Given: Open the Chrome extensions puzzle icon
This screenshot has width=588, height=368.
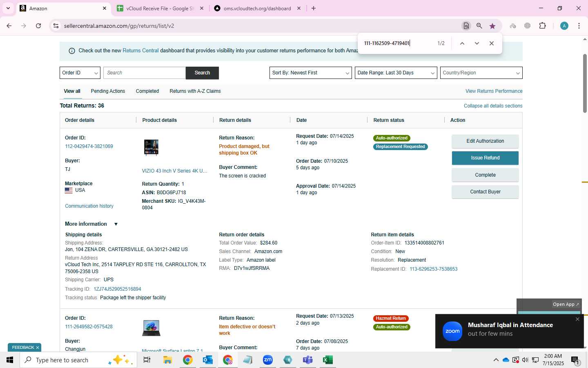Looking at the screenshot, I should point(542,26).
